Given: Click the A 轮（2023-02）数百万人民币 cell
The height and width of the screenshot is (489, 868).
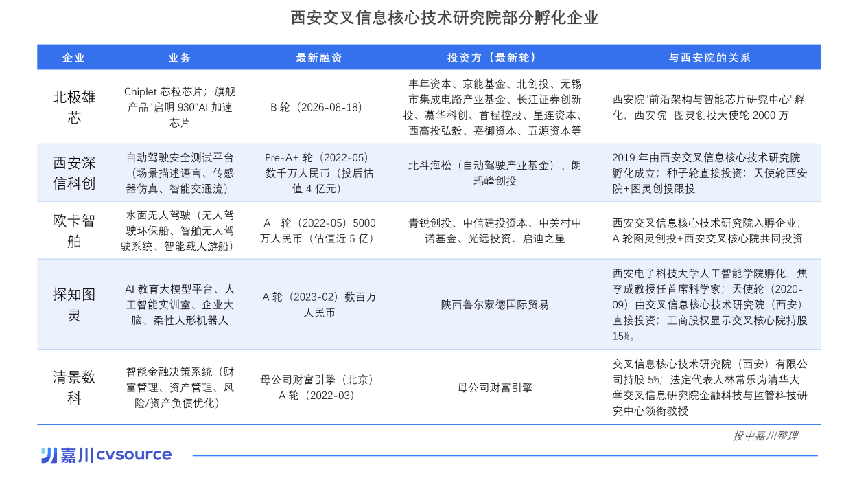Looking at the screenshot, I should coord(319,304).
